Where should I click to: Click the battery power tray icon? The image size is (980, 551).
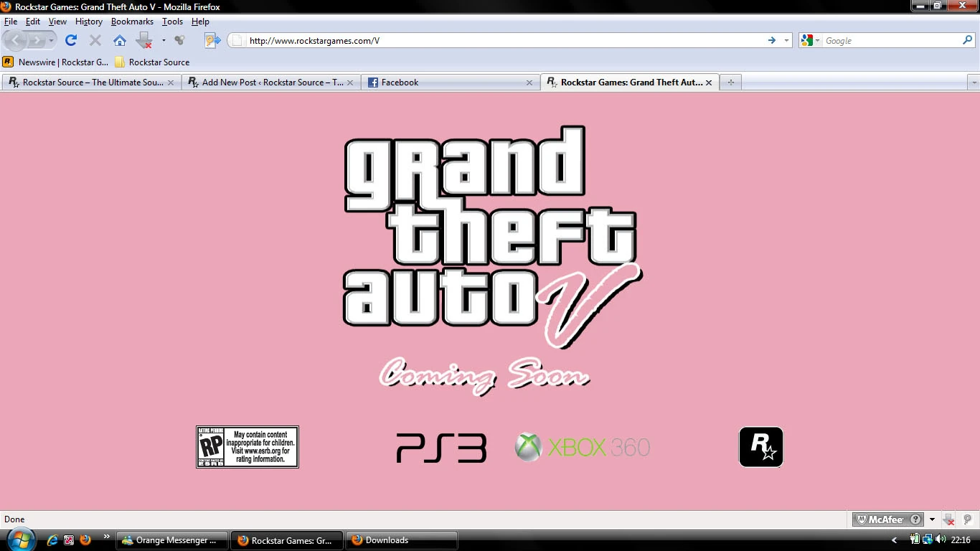point(915,540)
